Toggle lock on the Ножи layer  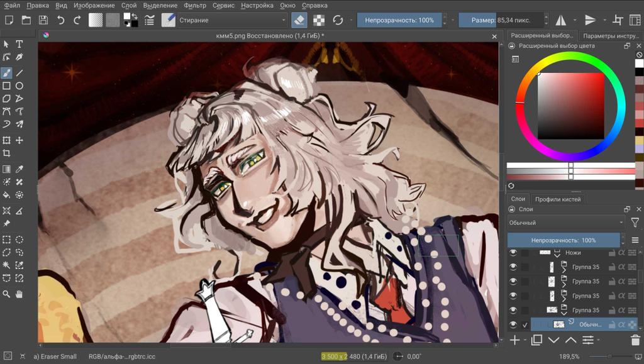click(612, 252)
